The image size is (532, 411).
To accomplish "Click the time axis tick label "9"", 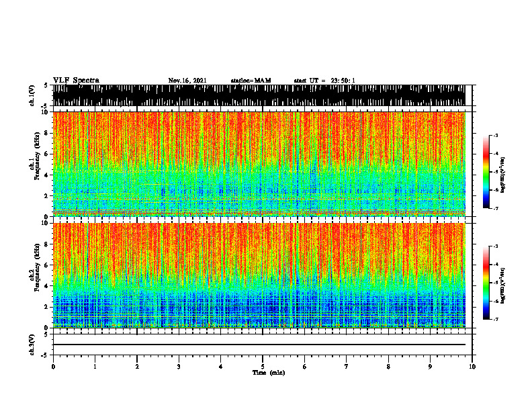I will click(x=430, y=367).
